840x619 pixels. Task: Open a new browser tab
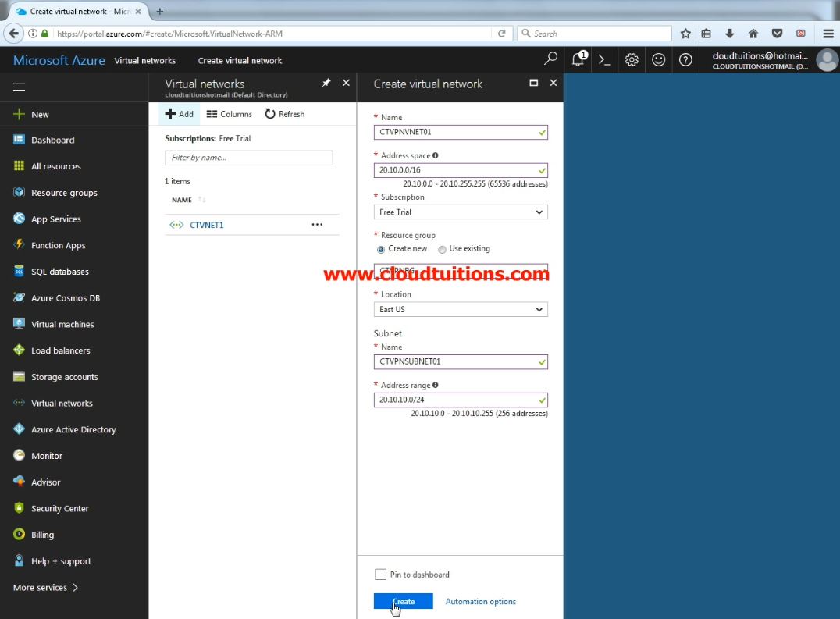pyautogui.click(x=159, y=11)
